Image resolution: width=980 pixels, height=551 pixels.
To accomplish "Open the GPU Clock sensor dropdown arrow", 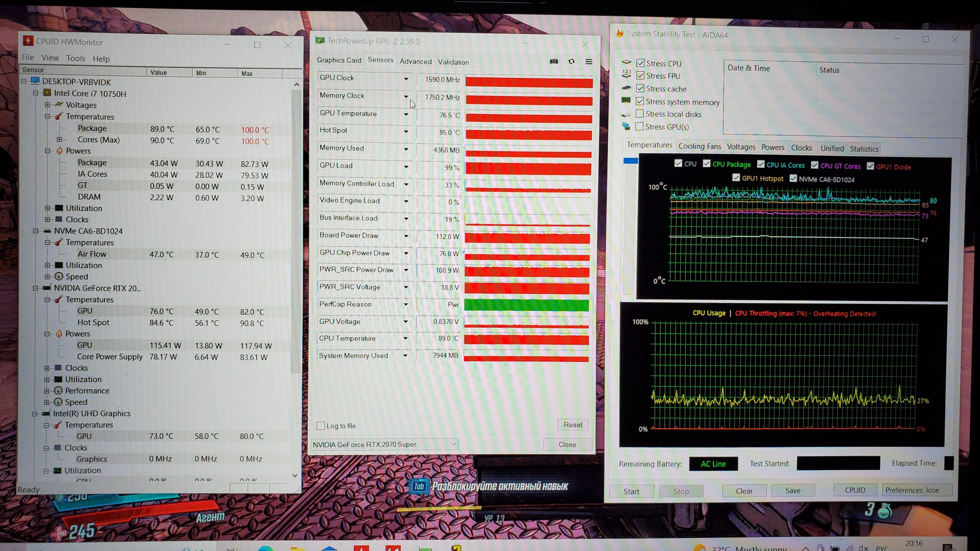I will [x=406, y=79].
